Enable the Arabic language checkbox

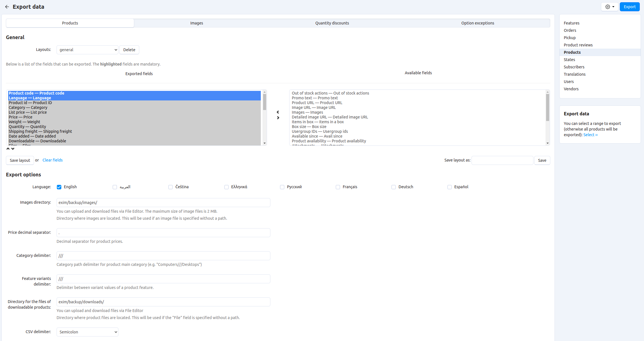coord(115,187)
